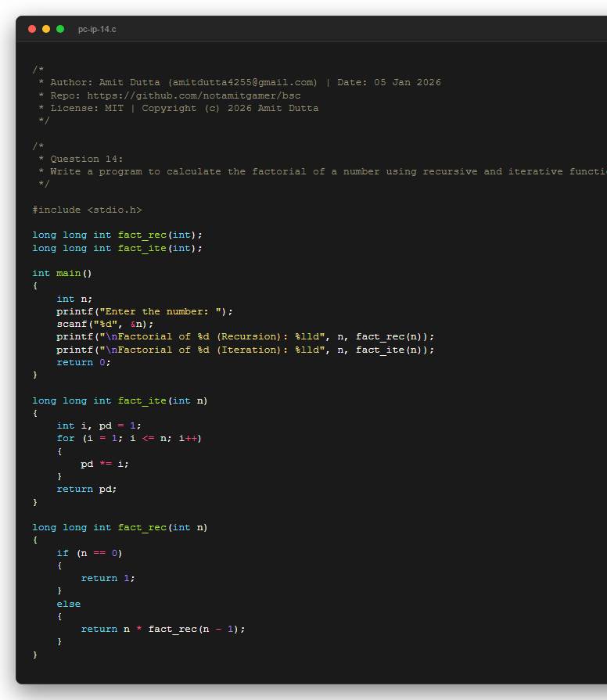Click the fact_rec(int n) function definition header

[x=120, y=528]
